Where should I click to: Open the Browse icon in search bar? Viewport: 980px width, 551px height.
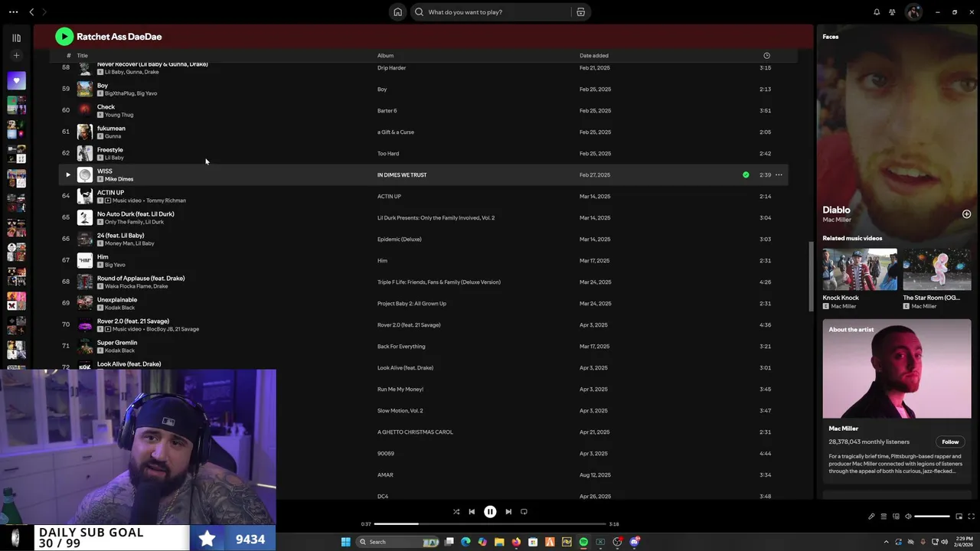tap(580, 11)
